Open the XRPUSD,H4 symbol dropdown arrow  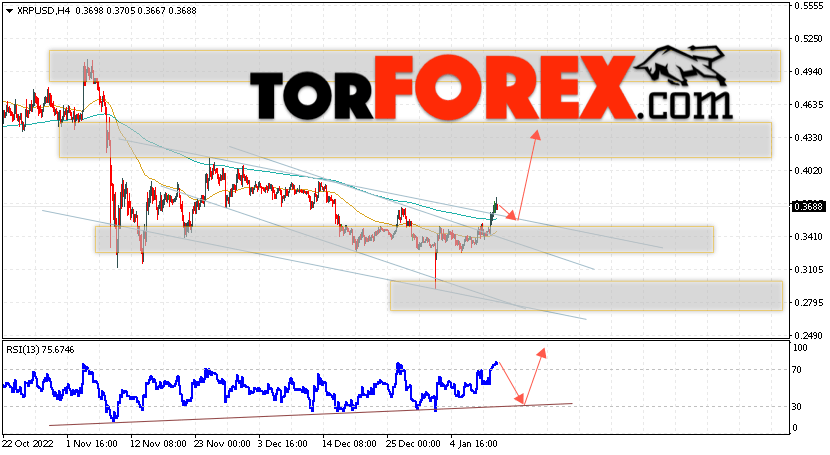pos(9,11)
